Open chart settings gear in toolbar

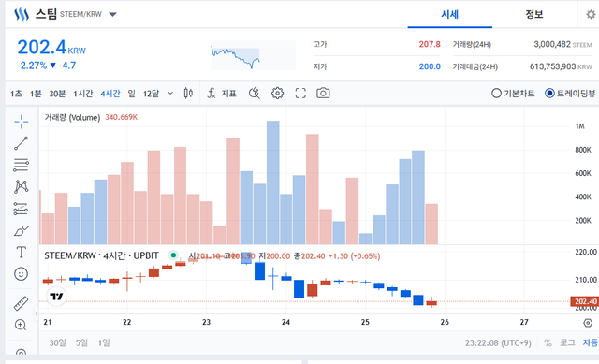(277, 94)
